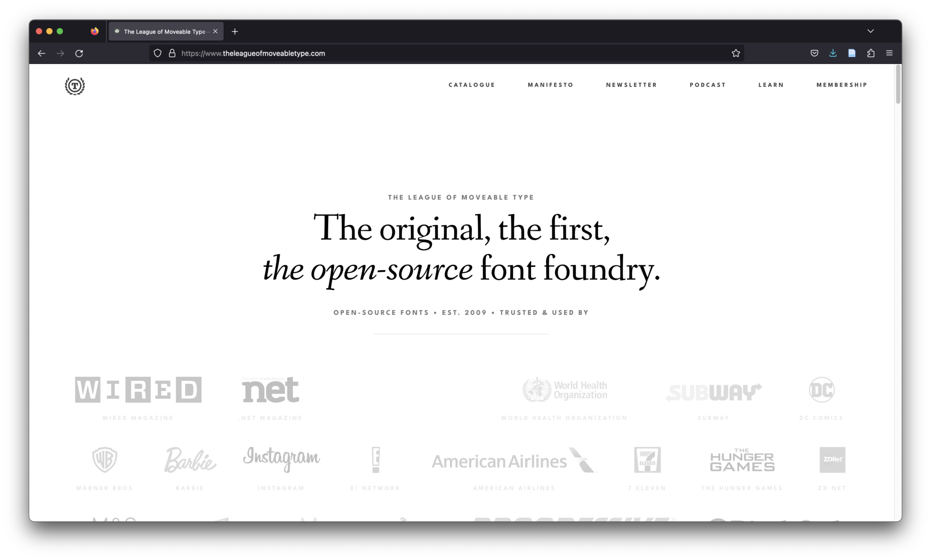The height and width of the screenshot is (560, 931).
Task: Click the 'BARBIE' caption text
Action: 190,488
